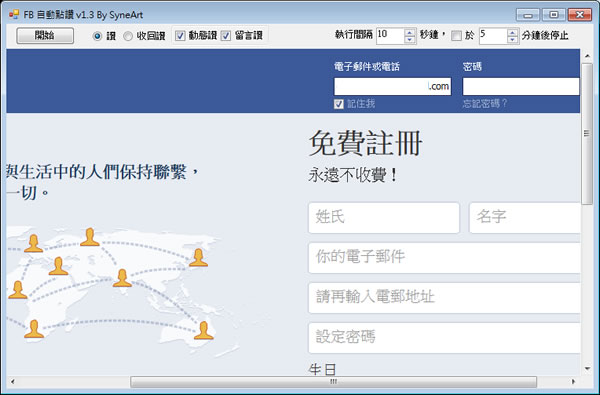
Task: Maximize the FB 自動點讚 window
Action: click(x=554, y=15)
